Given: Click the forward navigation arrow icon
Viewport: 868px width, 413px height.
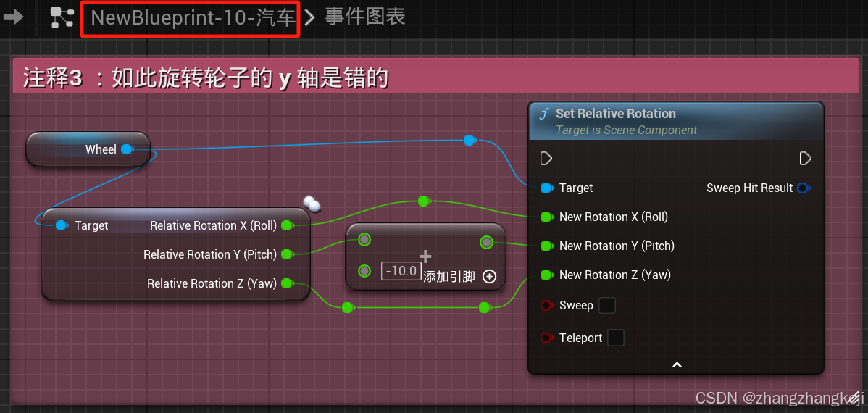Looking at the screenshot, I should (x=13, y=17).
